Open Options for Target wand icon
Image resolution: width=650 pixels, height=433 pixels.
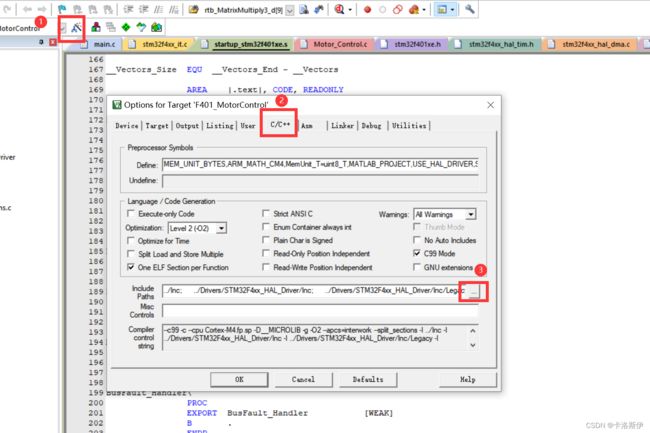pyautogui.click(x=77, y=28)
